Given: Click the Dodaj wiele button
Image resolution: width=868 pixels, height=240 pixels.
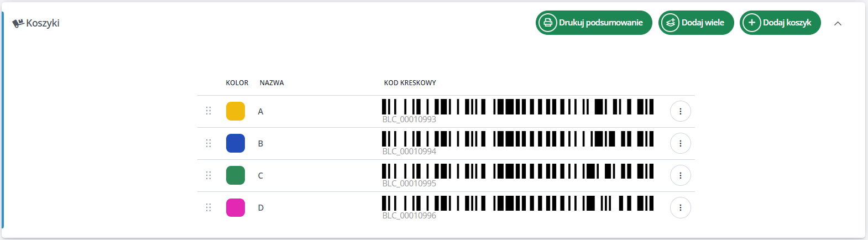Looking at the screenshot, I should tap(696, 23).
